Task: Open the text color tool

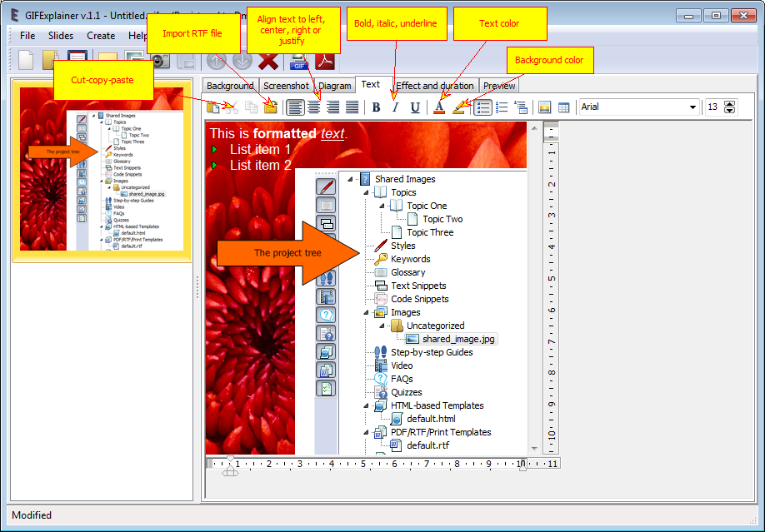Action: [x=439, y=107]
